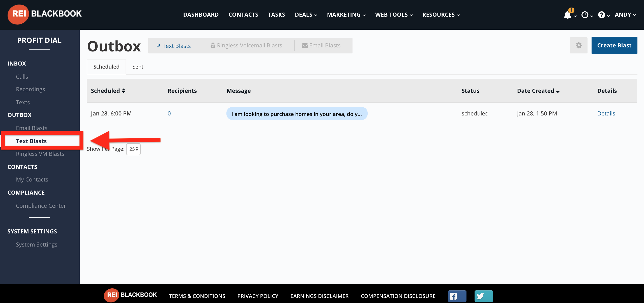Click the recipients count 0
Screen dimensions: 644x303
click(x=169, y=113)
